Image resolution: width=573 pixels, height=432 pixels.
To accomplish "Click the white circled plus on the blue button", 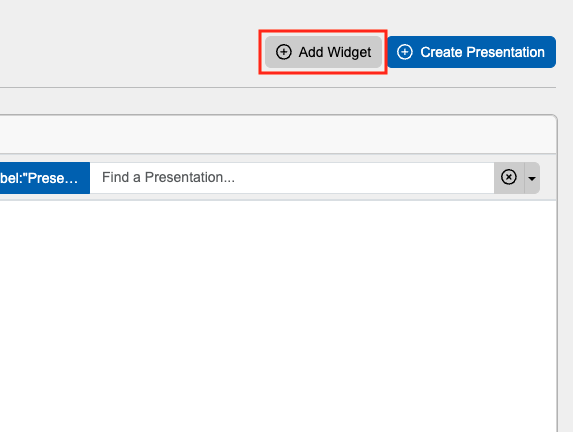I will point(405,52).
